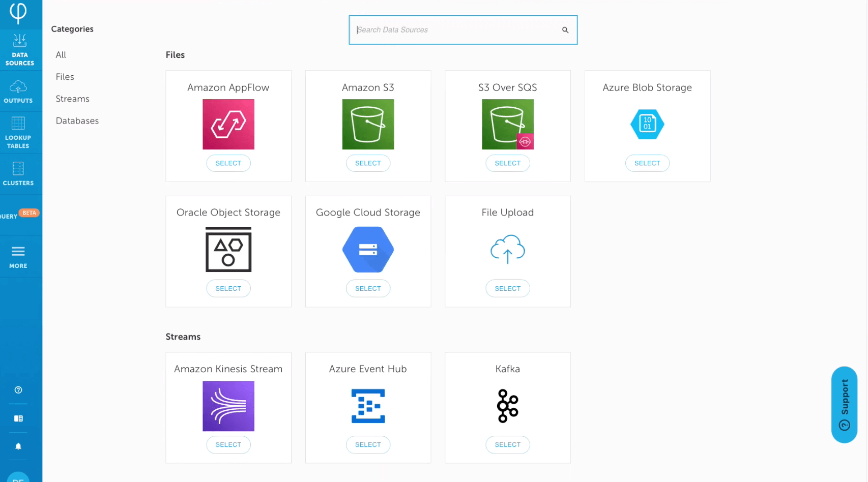The height and width of the screenshot is (482, 868).
Task: Open the Support side tab
Action: 844,404
